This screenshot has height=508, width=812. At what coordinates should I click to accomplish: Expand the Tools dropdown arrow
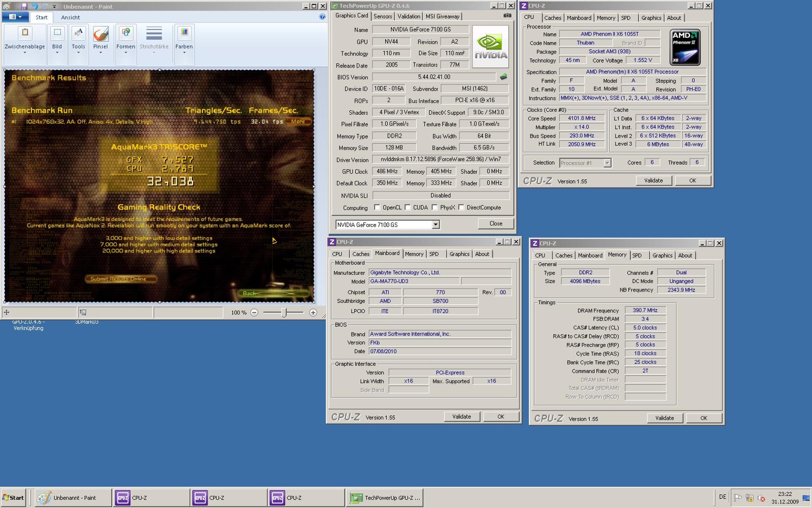pyautogui.click(x=78, y=52)
